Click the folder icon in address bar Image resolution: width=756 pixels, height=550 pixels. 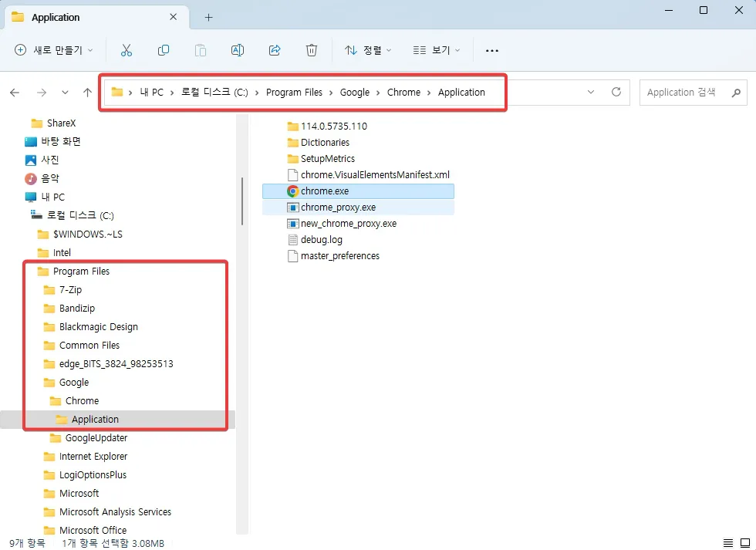coord(116,92)
